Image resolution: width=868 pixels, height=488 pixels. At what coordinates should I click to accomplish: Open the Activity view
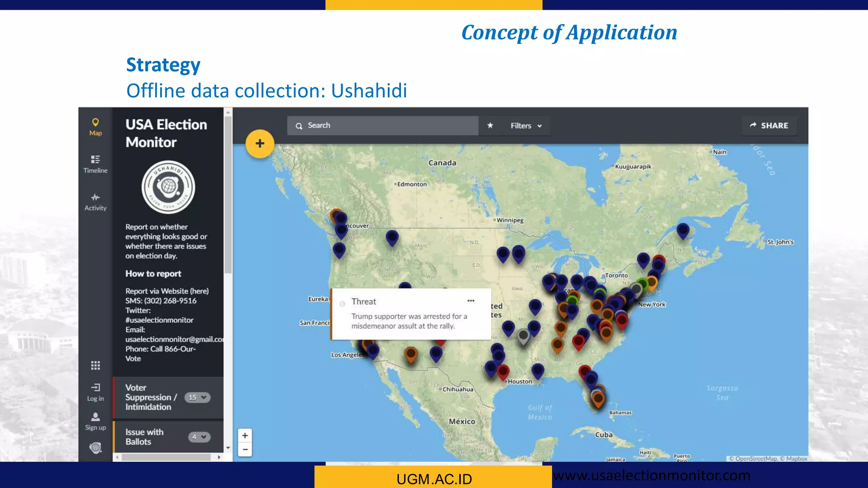pyautogui.click(x=95, y=202)
